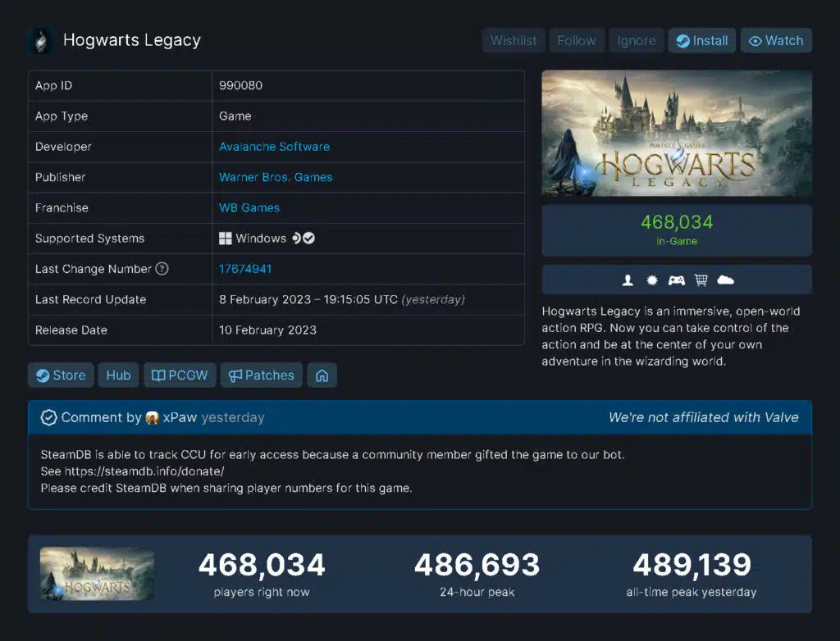Viewport: 840px width, 641px height.
Task: Click the home website icon button
Action: pyautogui.click(x=322, y=375)
